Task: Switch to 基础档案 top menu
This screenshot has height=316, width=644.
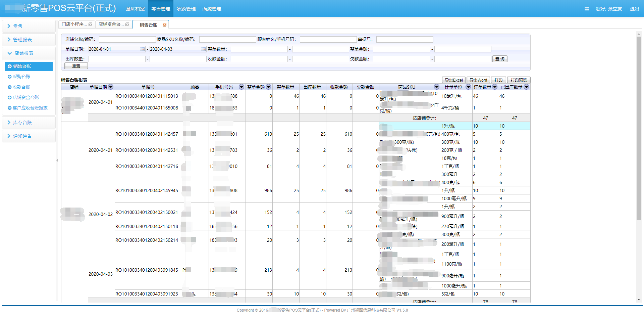Action: [x=135, y=9]
